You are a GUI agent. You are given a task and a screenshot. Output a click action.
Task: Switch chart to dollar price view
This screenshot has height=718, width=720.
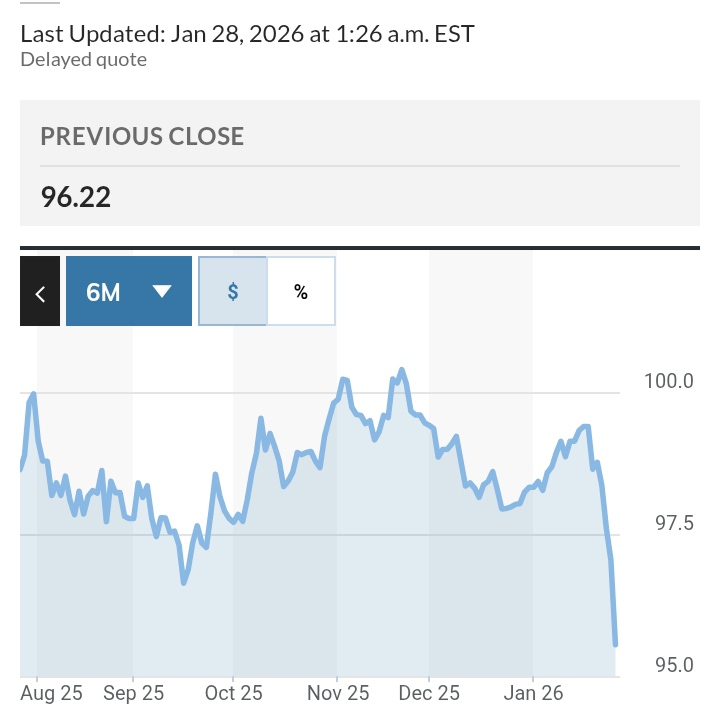coord(233,292)
